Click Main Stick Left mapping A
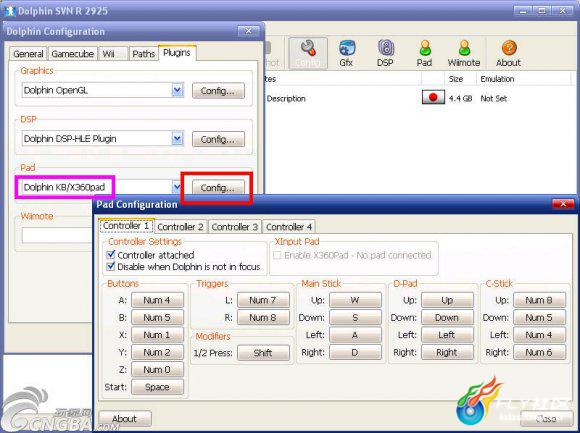The height and width of the screenshot is (433, 580). click(x=355, y=335)
